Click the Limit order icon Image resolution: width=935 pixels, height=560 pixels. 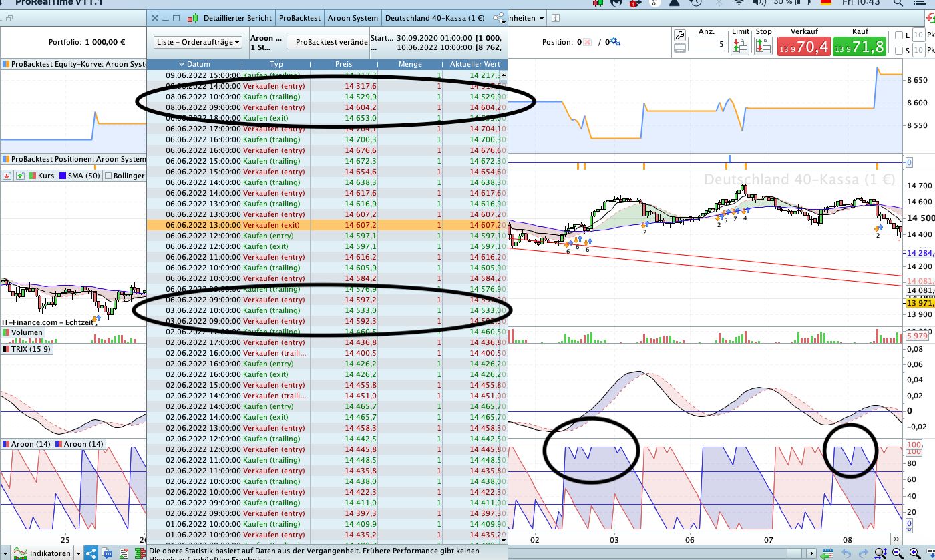[739, 46]
